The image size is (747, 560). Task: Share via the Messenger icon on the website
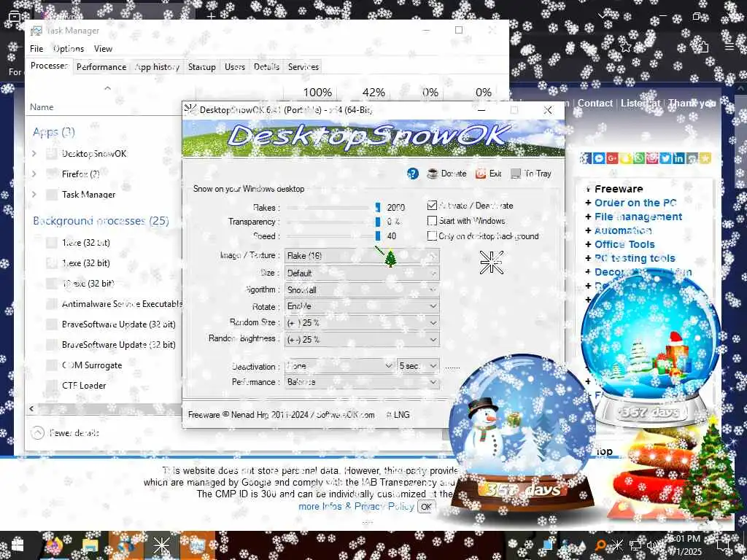[x=599, y=158]
